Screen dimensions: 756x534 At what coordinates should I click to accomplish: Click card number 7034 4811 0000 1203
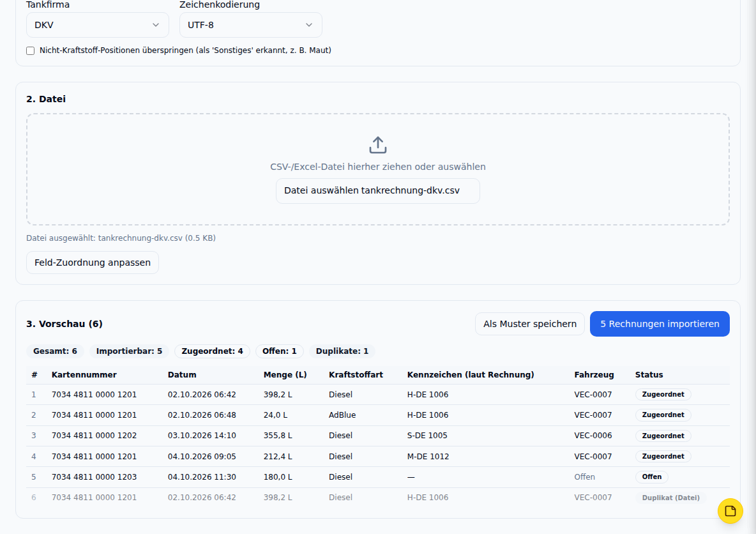coord(94,477)
